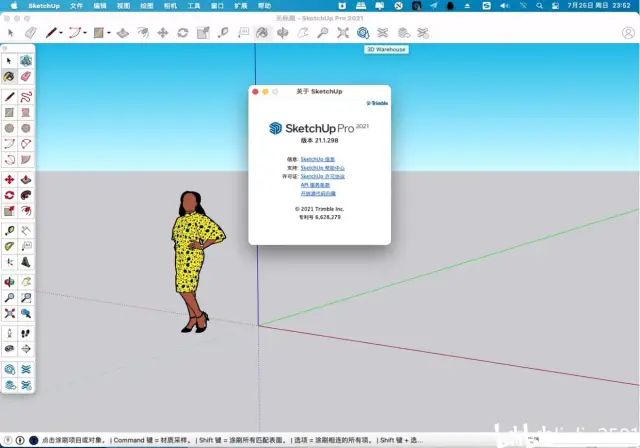Image resolution: width=640 pixels, height=448 pixels.
Task: Choose the Freehand tool in left palette
Action: [x=26, y=97]
